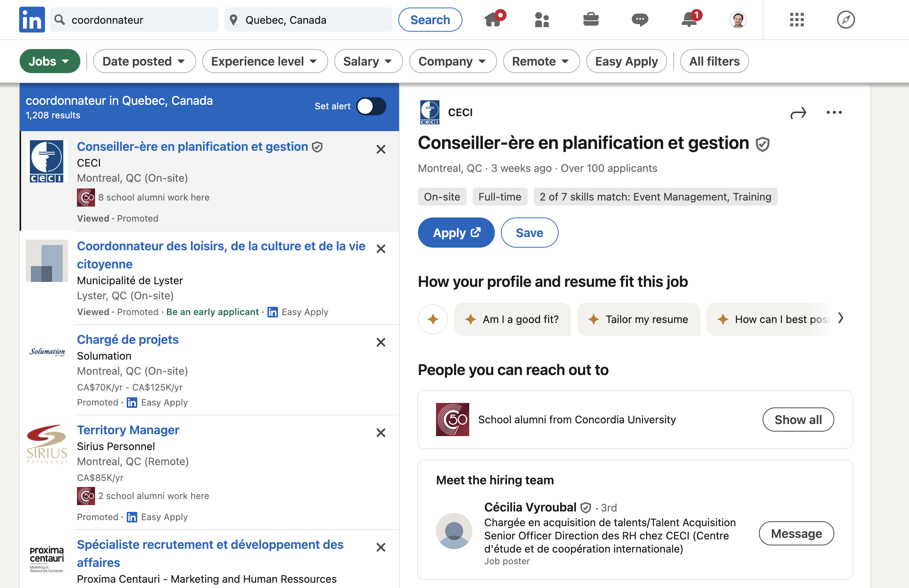Open Messaging chat bubble icon
909x588 pixels.
click(640, 20)
